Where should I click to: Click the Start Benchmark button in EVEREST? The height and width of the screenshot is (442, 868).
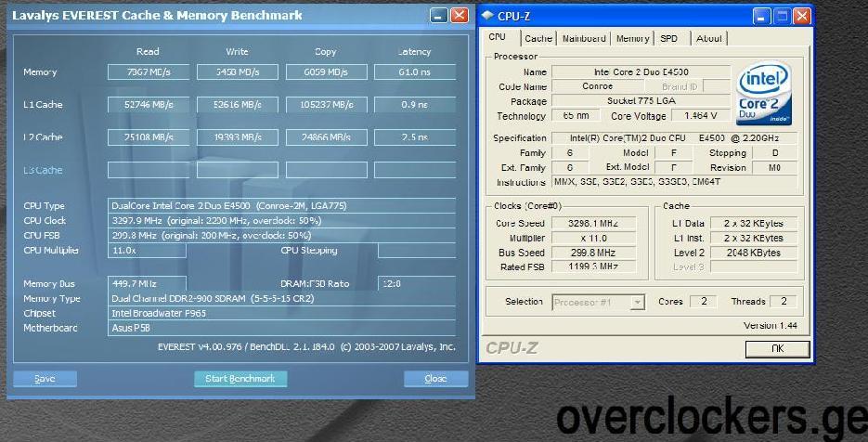tap(240, 378)
